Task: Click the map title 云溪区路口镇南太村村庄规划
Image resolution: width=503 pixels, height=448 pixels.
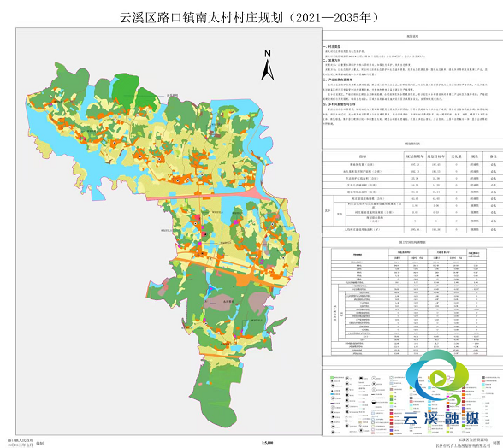Action: click(x=202, y=17)
